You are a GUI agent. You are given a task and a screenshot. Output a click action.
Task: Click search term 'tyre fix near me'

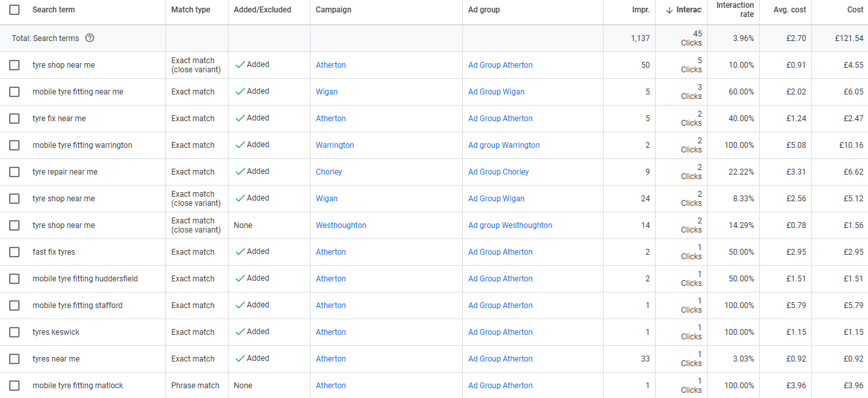pyautogui.click(x=59, y=119)
